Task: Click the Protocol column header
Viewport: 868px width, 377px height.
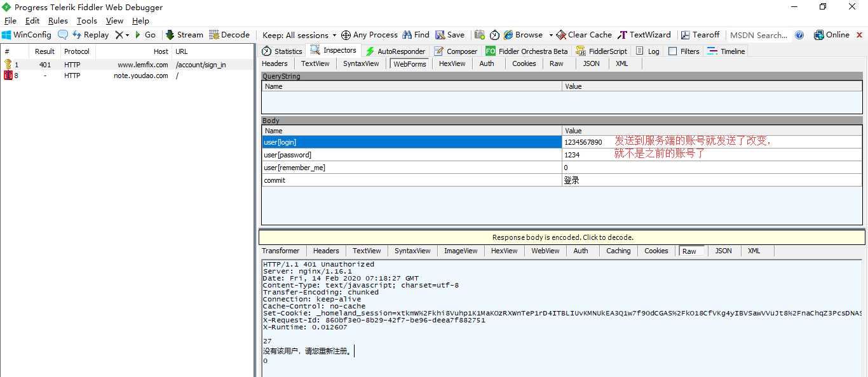Action: pos(77,51)
